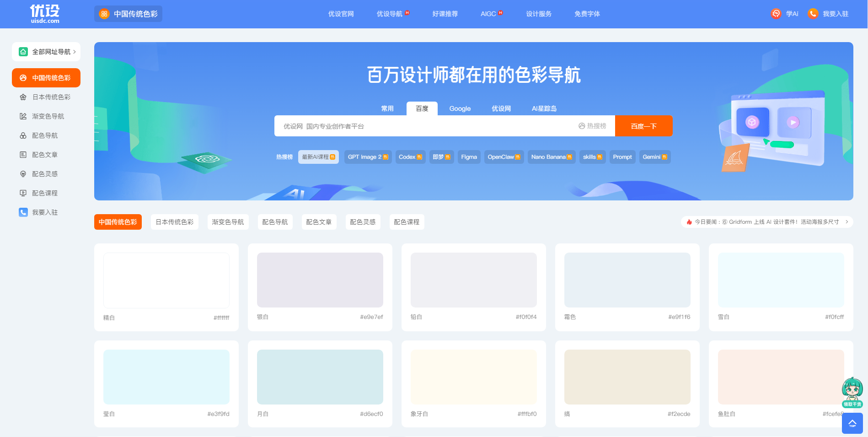Screen dimensions: 868x437
Task: Click the uisdc.com logo
Action: click(45, 14)
